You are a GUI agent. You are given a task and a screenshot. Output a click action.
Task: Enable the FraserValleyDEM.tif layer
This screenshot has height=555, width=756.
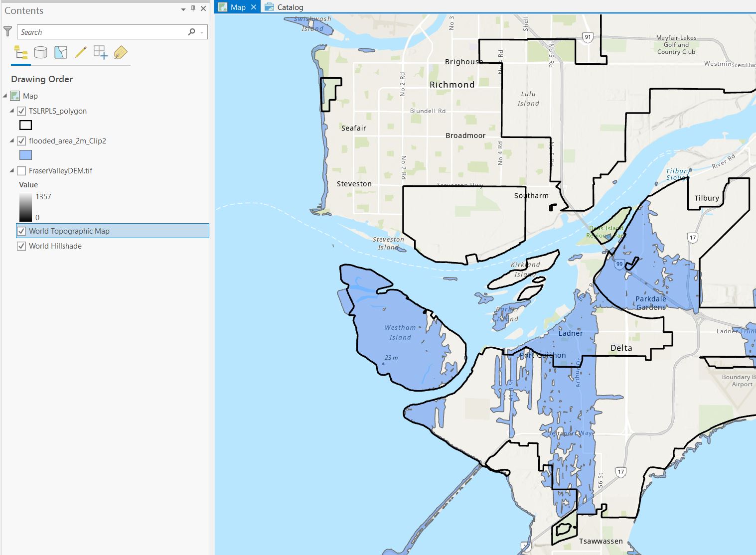coord(21,171)
